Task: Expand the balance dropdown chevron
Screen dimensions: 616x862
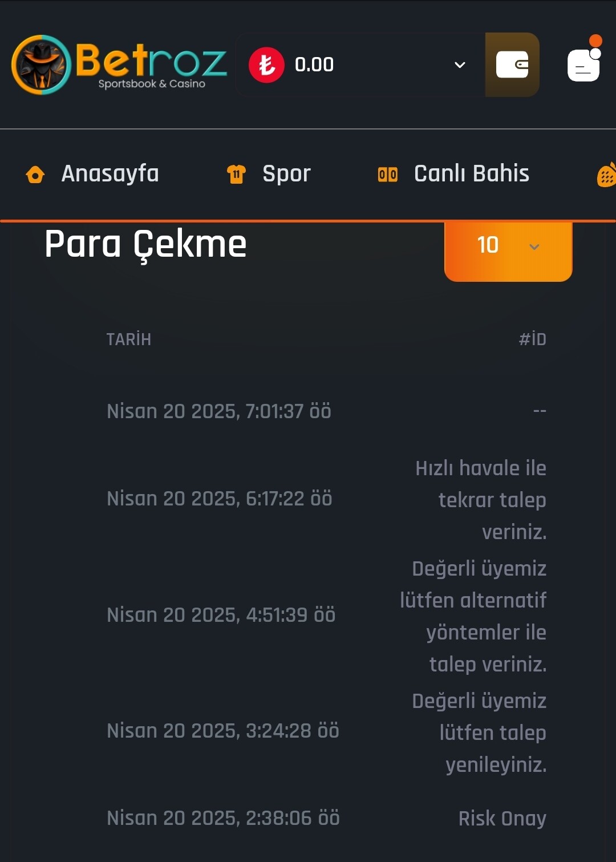Action: point(460,64)
